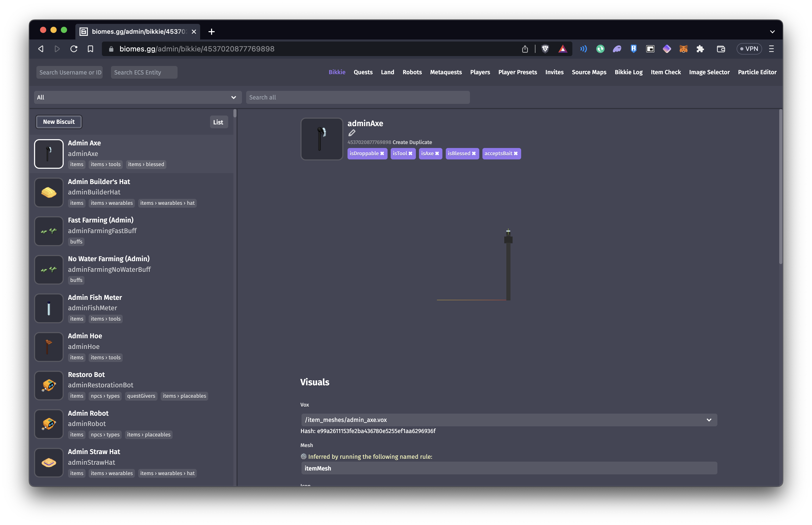This screenshot has width=812, height=525.
Task: Open the extensions puzzle icon
Action: point(700,49)
